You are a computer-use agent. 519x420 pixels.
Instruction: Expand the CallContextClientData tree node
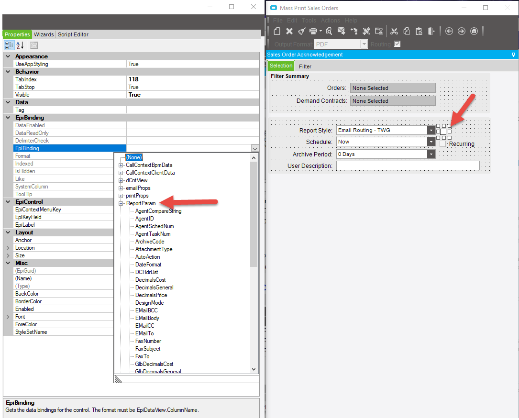click(x=121, y=173)
